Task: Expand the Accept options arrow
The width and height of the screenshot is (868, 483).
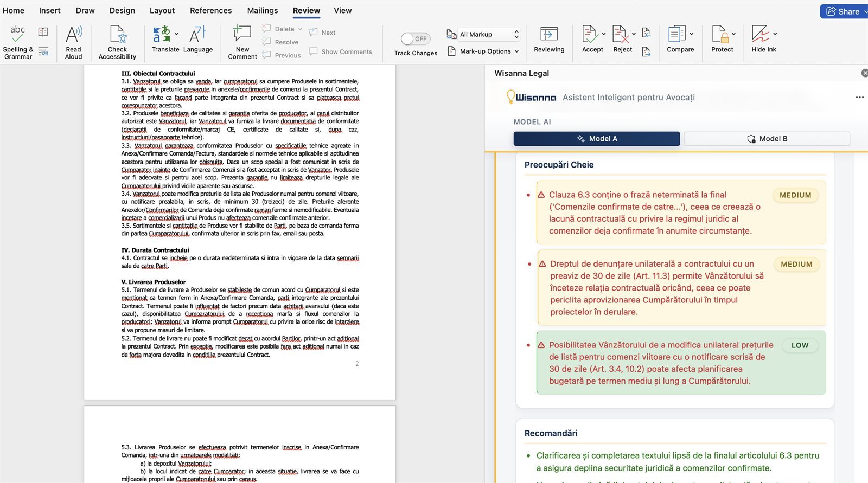Action: (604, 34)
